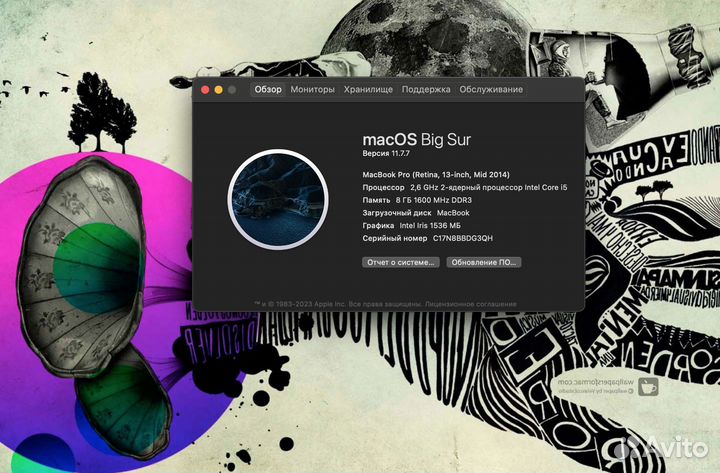The image size is (720, 473).
Task: Close the About This Mac window
Action: pyautogui.click(x=205, y=90)
